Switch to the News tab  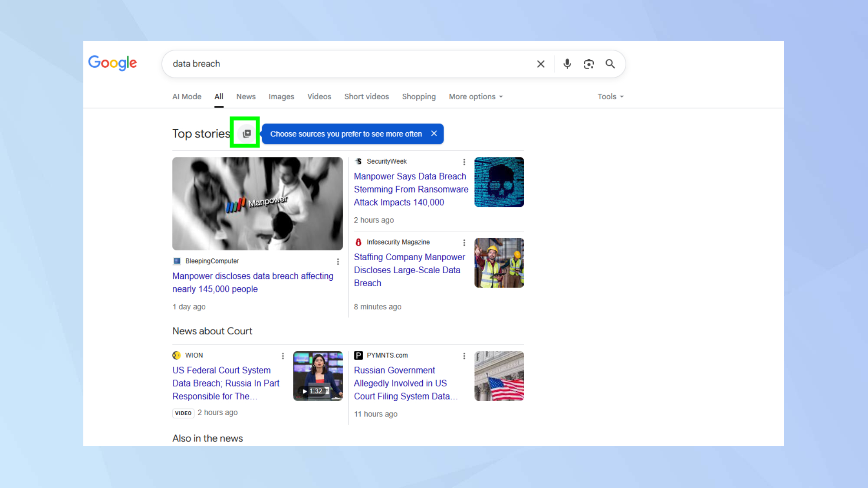[246, 97]
